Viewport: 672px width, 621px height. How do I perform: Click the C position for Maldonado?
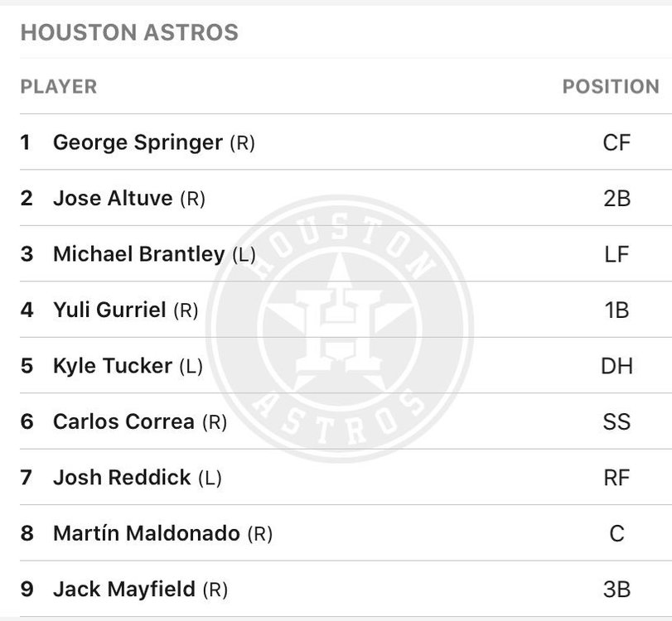click(616, 534)
